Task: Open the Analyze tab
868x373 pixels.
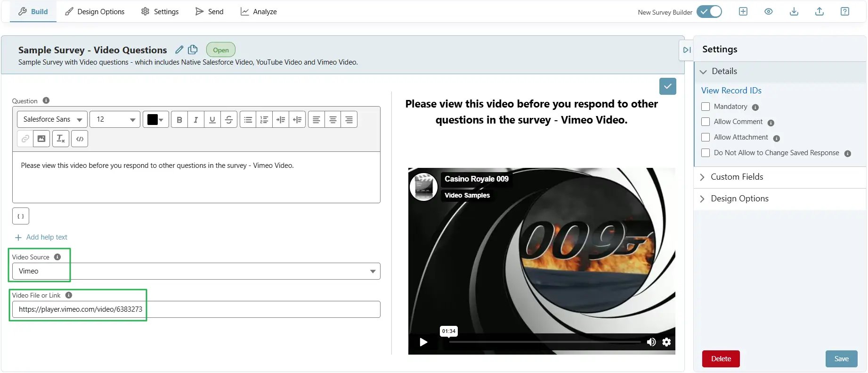Action: [259, 12]
